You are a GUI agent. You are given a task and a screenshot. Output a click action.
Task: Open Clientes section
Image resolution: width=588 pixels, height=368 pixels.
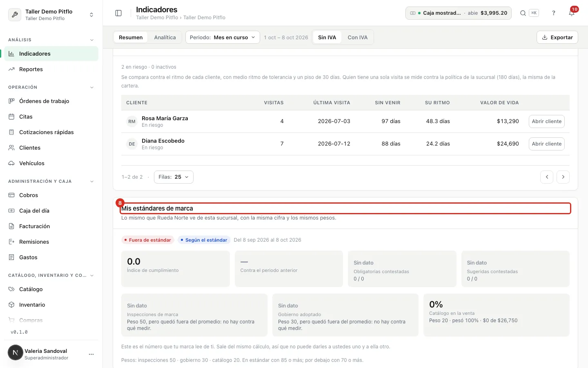(x=51, y=148)
